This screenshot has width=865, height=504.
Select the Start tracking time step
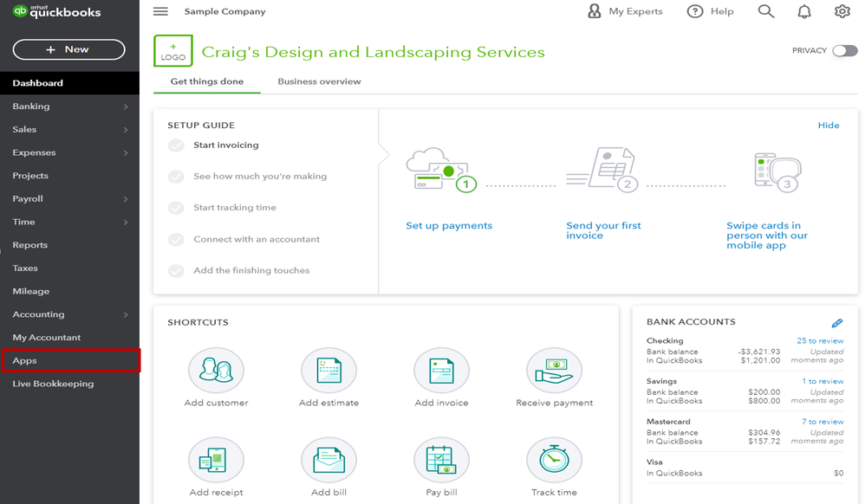click(222, 208)
